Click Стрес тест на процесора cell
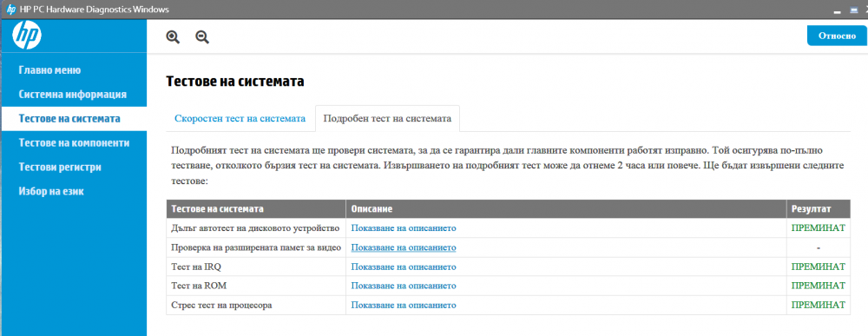 (256, 305)
